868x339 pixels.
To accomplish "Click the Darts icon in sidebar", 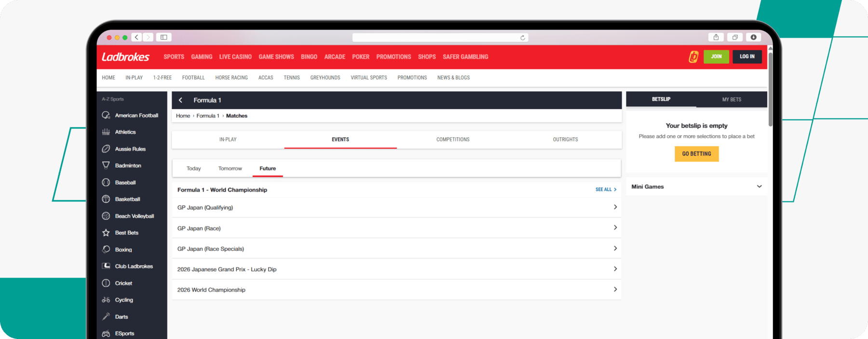I will tap(106, 317).
